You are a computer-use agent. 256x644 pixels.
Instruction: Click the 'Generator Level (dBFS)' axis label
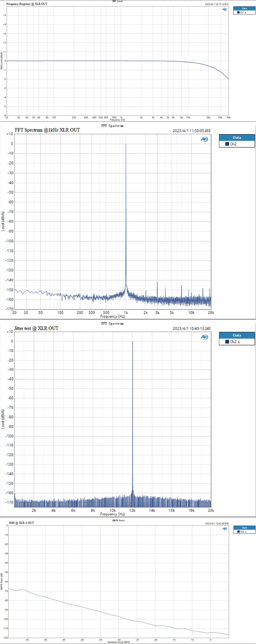tap(118, 642)
